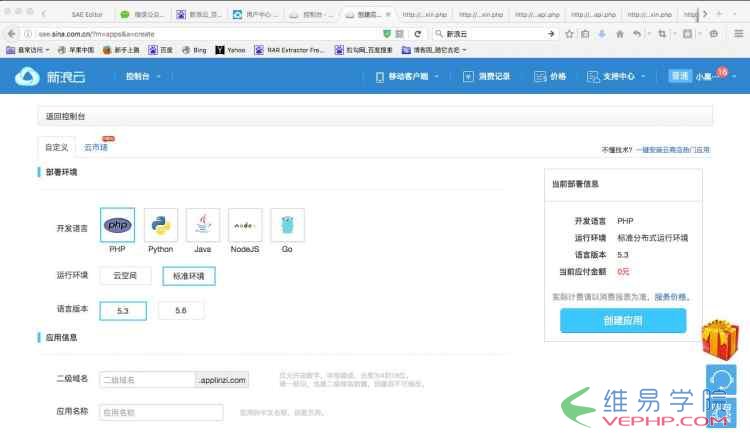This screenshot has width=750, height=441.
Task: Open the user account dropdown arrow
Action: click(x=734, y=77)
